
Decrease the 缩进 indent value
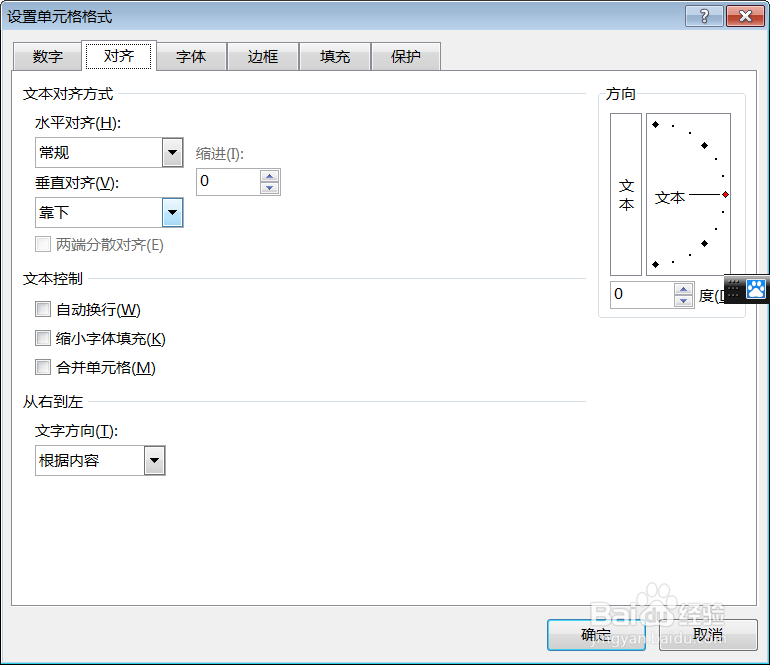pyautogui.click(x=270, y=188)
